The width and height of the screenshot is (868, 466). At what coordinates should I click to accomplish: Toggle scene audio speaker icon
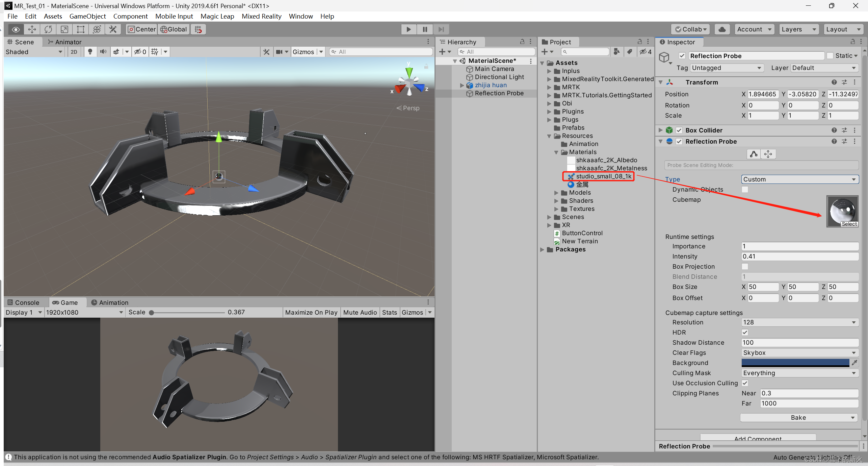point(103,52)
